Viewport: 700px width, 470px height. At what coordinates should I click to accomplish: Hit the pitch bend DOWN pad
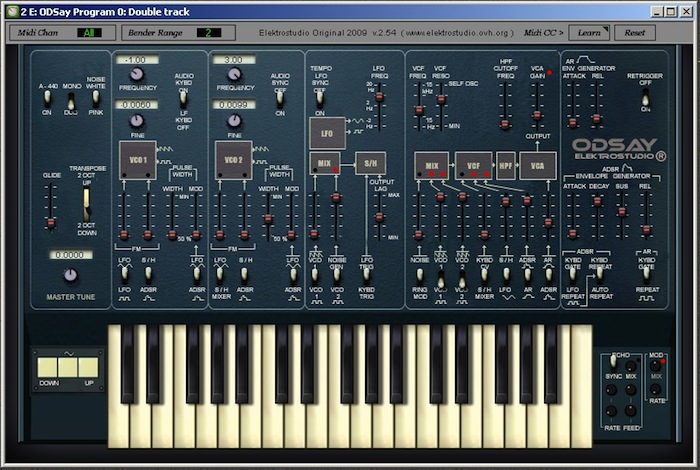pyautogui.click(x=47, y=367)
